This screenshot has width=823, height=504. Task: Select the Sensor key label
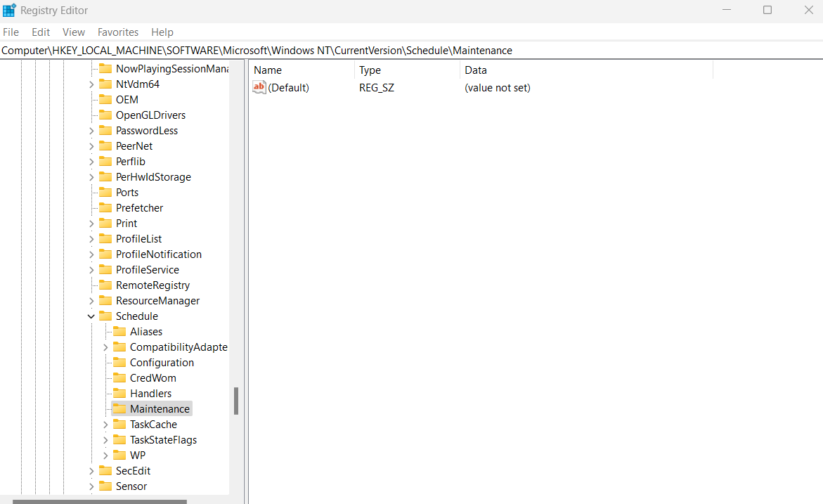pos(131,486)
